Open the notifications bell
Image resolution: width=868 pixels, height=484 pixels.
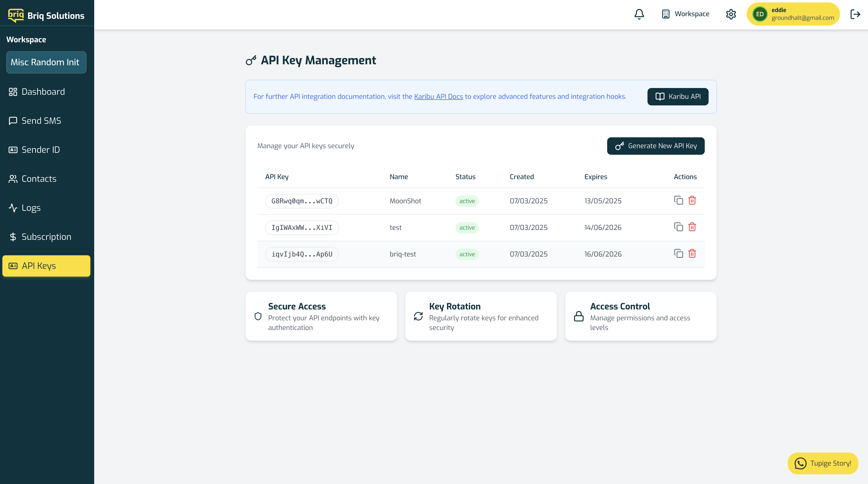pos(639,14)
